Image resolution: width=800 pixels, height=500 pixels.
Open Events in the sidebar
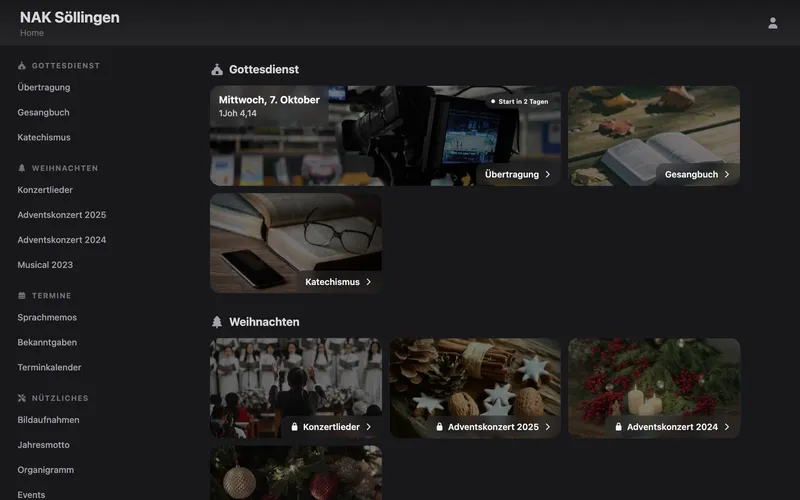coord(31,494)
